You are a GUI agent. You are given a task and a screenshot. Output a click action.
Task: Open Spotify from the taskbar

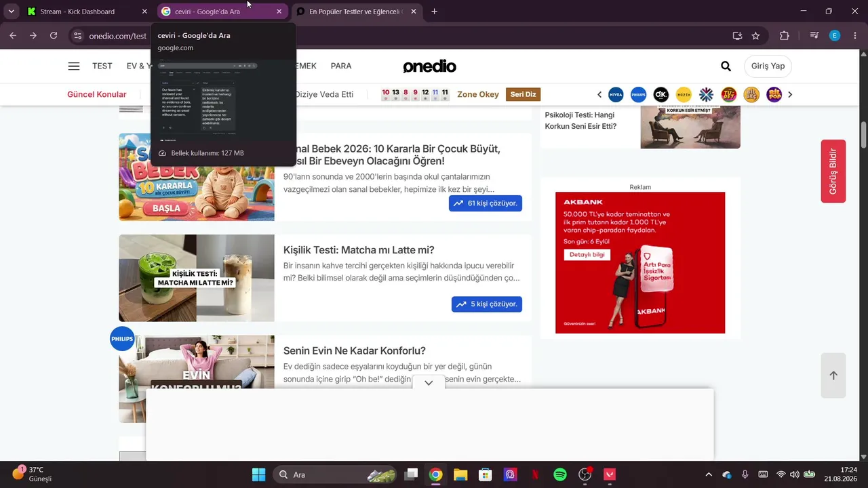coord(560,474)
